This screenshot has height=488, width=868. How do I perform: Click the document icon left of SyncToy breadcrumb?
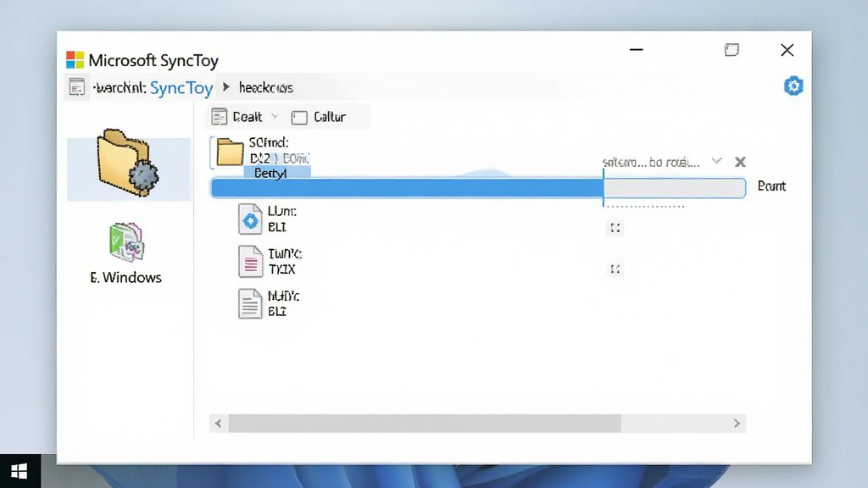click(x=77, y=87)
